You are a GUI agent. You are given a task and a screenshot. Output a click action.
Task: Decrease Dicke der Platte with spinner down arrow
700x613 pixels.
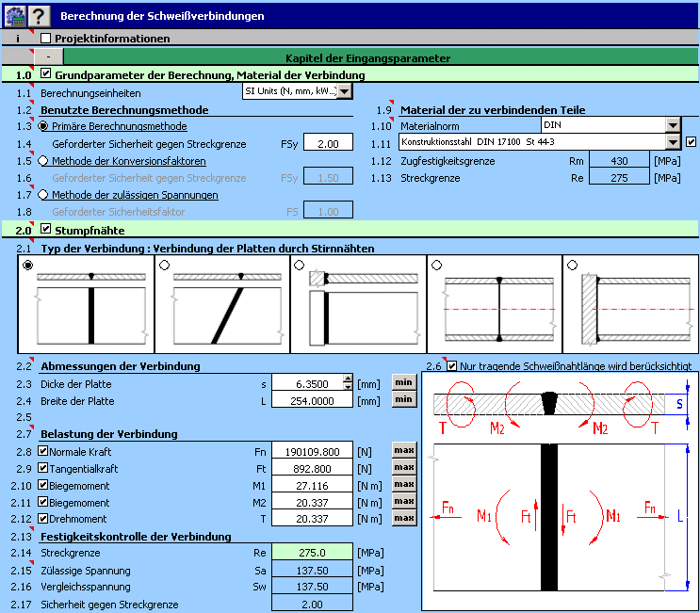(348, 386)
